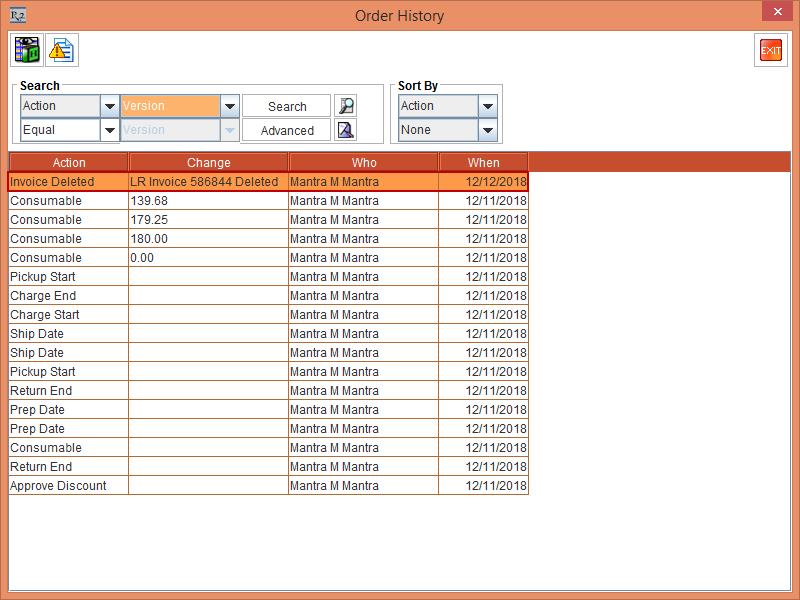Image resolution: width=800 pixels, height=600 pixels.
Task: Click the magnifier icon beside the Search button
Action: pyautogui.click(x=345, y=106)
